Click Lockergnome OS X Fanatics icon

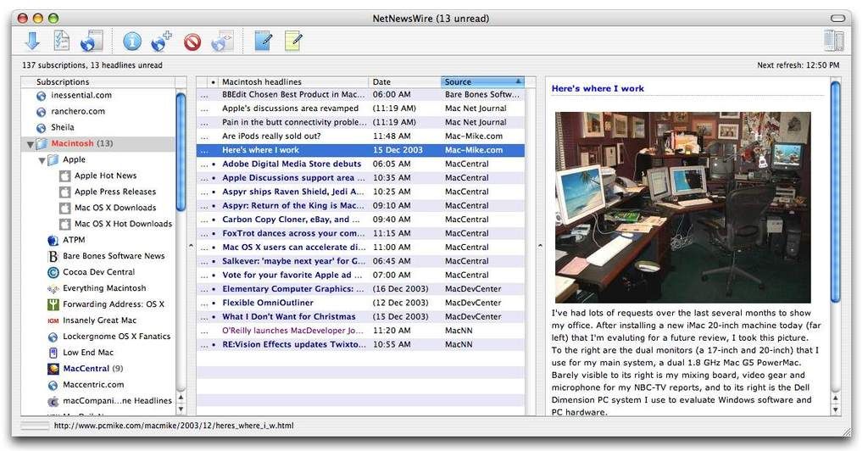click(x=53, y=337)
